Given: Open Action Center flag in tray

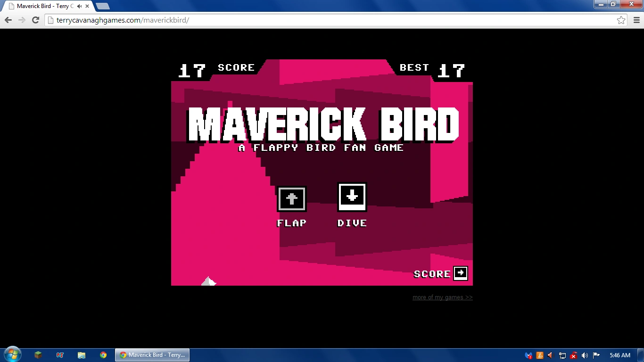Looking at the screenshot, I should point(596,355).
